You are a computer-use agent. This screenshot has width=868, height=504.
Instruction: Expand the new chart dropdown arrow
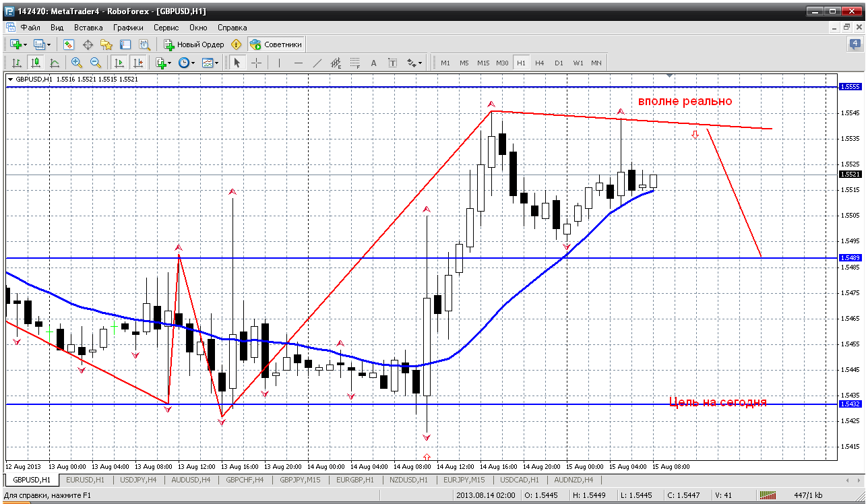pyautogui.click(x=25, y=44)
